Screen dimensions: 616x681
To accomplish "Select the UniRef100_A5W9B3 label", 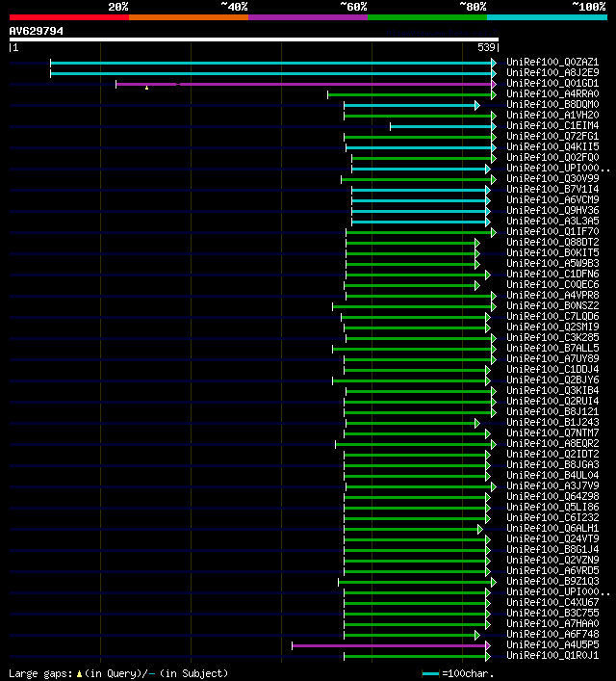I will pos(552,264).
